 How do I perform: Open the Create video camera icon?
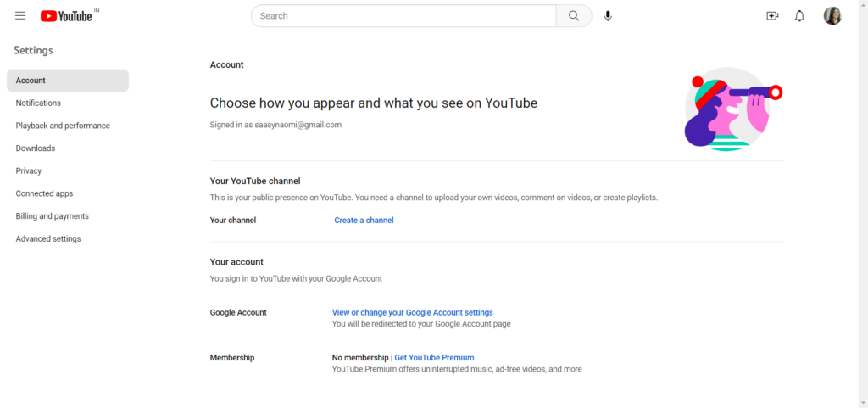coord(772,16)
